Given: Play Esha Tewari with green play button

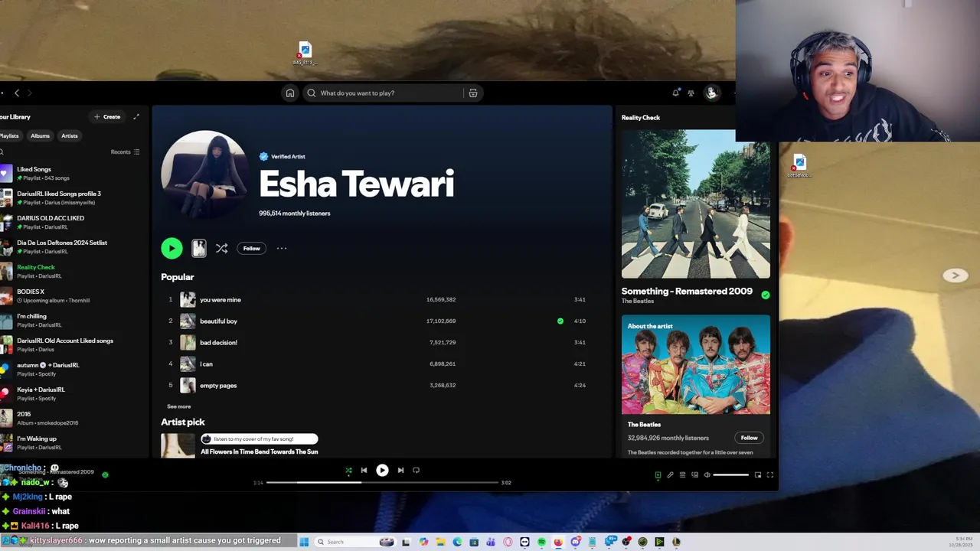Looking at the screenshot, I should [x=171, y=248].
